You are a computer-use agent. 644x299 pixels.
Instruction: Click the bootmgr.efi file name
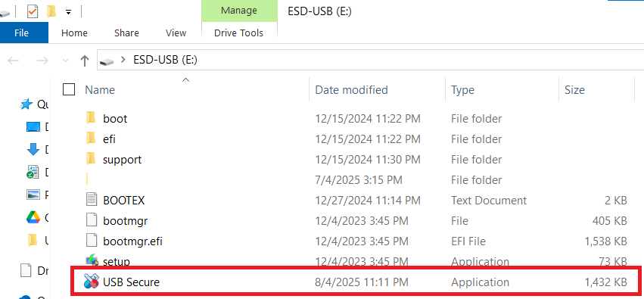[x=132, y=241]
